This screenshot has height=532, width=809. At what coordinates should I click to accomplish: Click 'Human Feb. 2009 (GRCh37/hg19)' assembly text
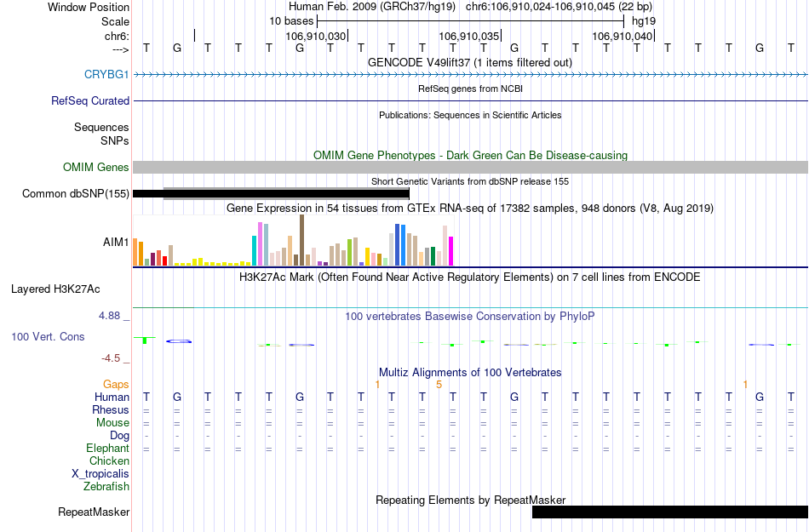(x=372, y=7)
